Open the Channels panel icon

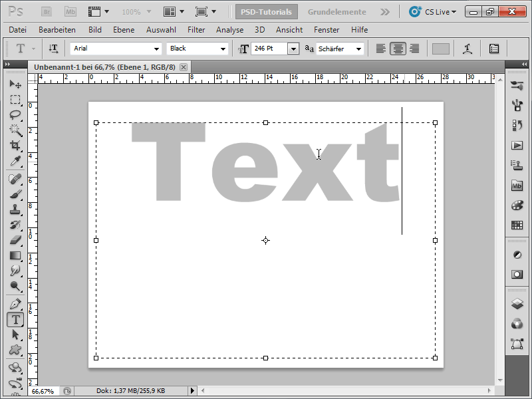coord(517,324)
